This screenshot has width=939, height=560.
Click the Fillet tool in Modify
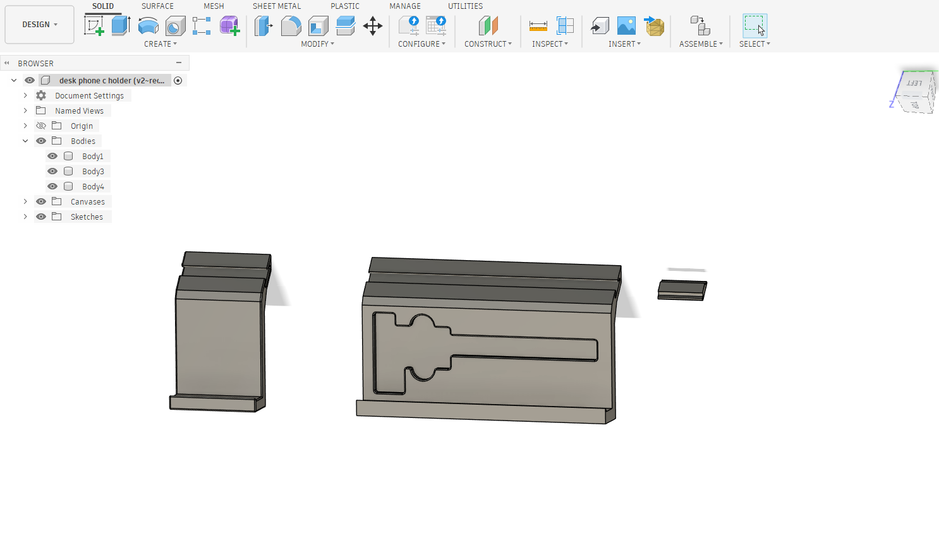291,26
